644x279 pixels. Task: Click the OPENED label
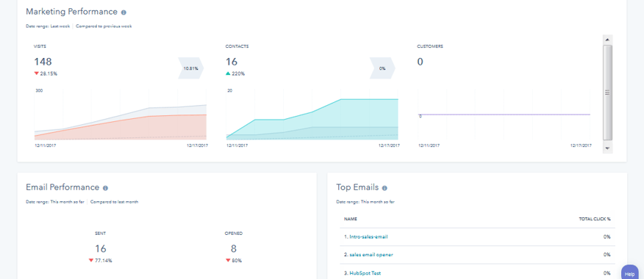tap(233, 233)
